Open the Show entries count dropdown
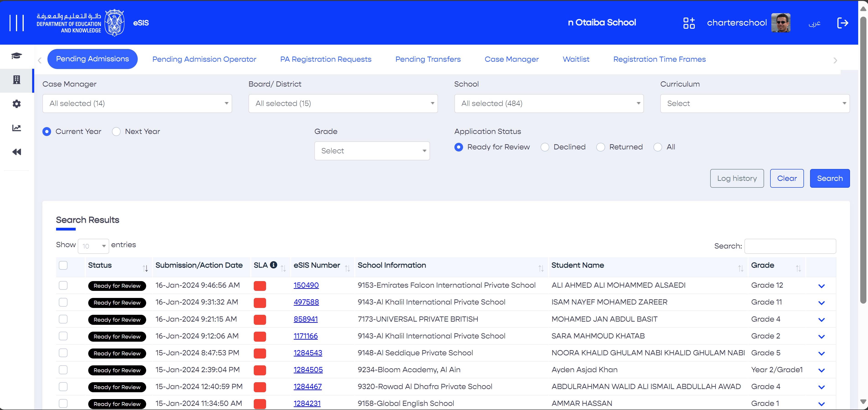868x410 pixels. pos(93,246)
